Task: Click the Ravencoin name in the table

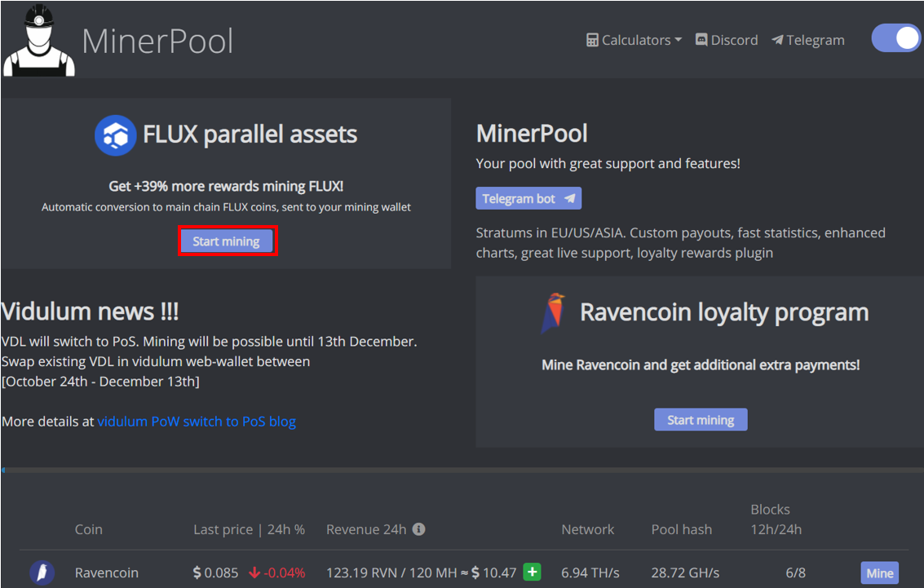Action: 107,573
